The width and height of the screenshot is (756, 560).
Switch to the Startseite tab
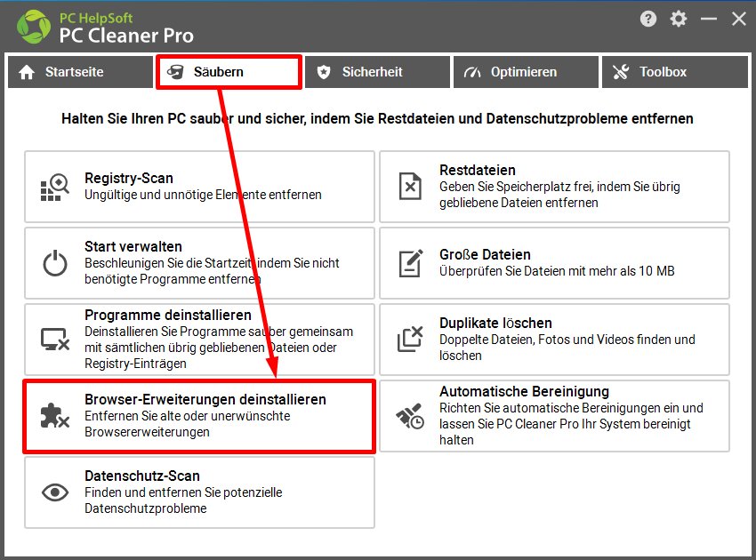click(80, 72)
